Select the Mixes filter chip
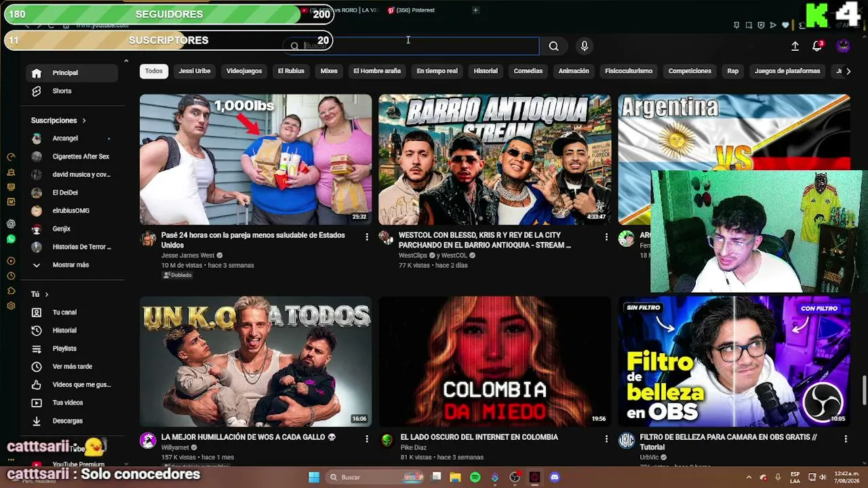Image resolution: width=868 pixels, height=488 pixels. 329,71
